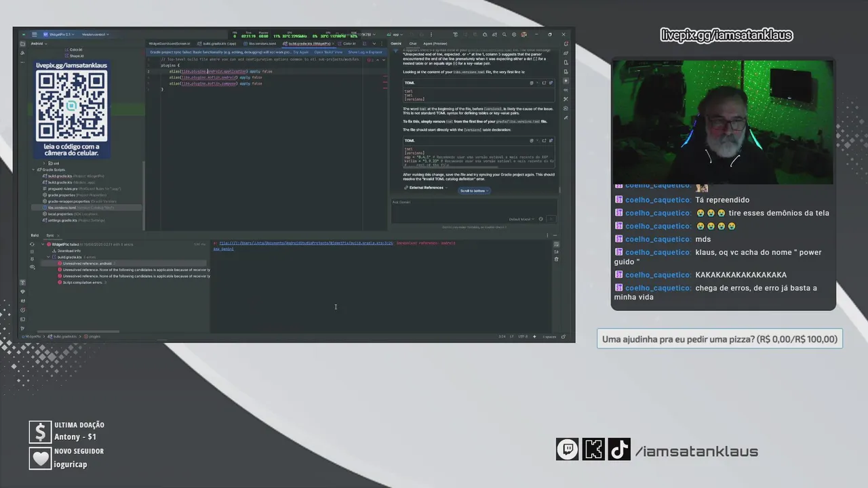Screen dimensions: 868x488
Task: Open More tool windows ellipsis in left strip
Action: [x=22, y=62]
